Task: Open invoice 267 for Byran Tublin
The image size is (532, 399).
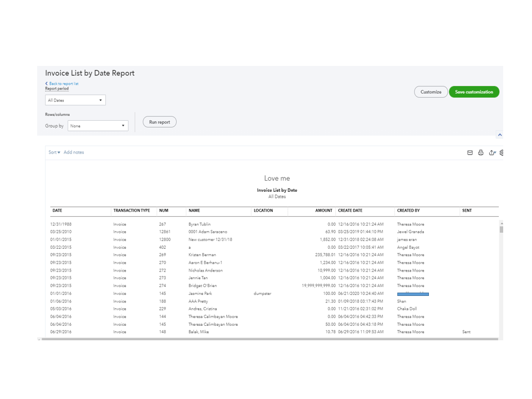Action: click(200, 224)
